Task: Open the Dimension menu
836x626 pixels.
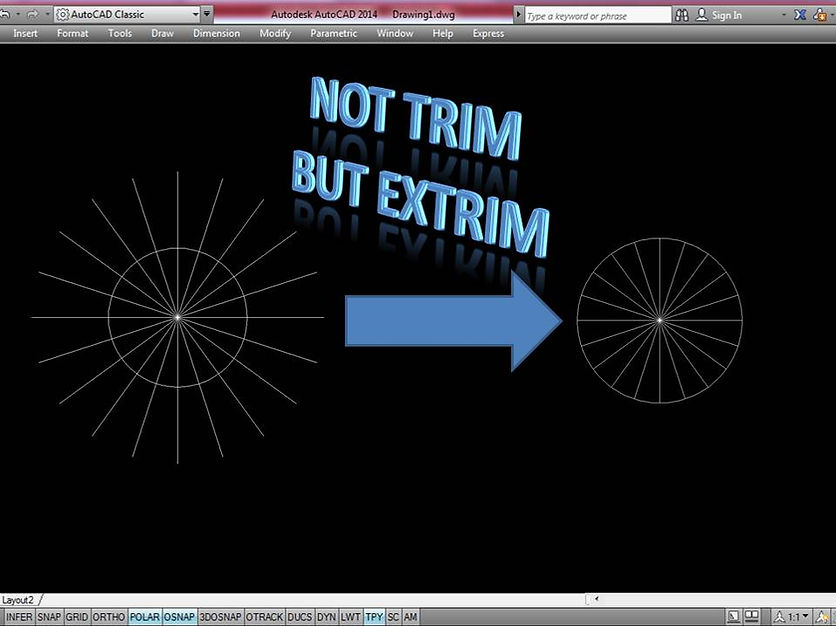Action: [x=216, y=34]
